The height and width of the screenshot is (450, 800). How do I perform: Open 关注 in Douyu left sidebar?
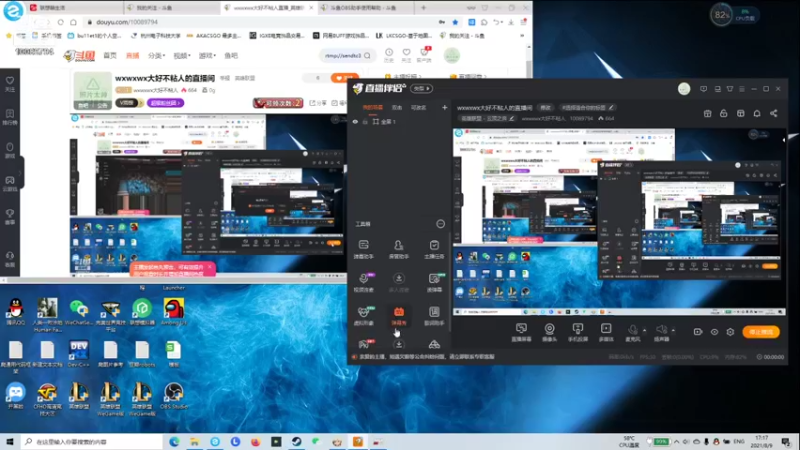coord(10,84)
